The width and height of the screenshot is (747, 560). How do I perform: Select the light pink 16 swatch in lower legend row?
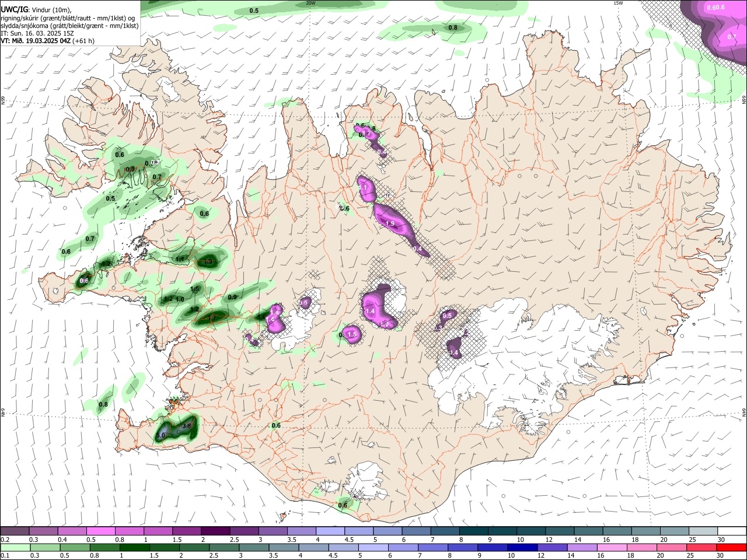[x=612, y=547]
